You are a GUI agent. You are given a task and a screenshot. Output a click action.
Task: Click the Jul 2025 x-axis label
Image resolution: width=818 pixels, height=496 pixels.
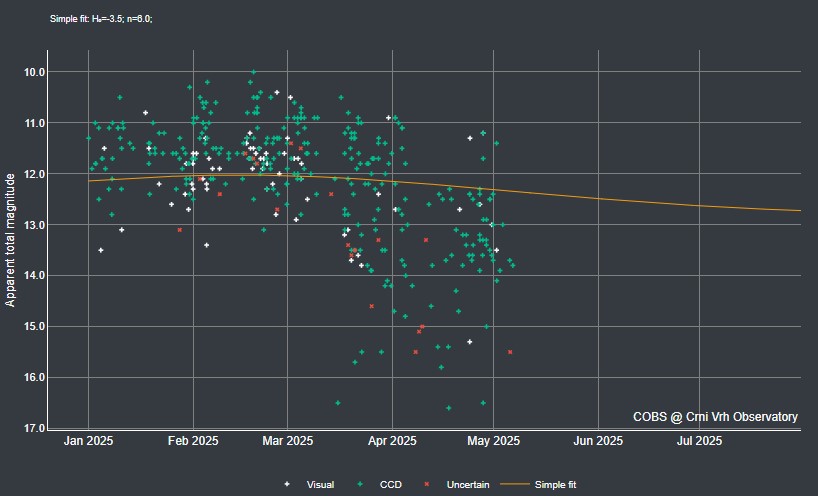[700, 441]
